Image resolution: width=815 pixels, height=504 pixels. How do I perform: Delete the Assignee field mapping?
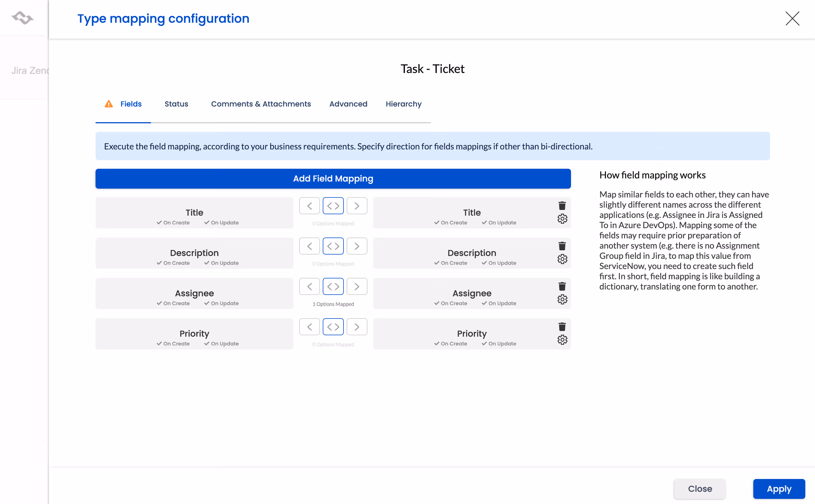click(562, 286)
